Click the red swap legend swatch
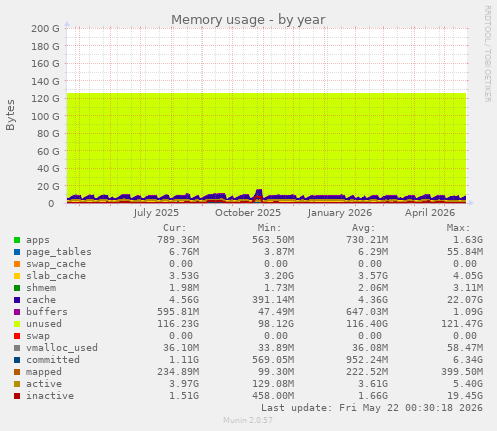 tap(17, 336)
